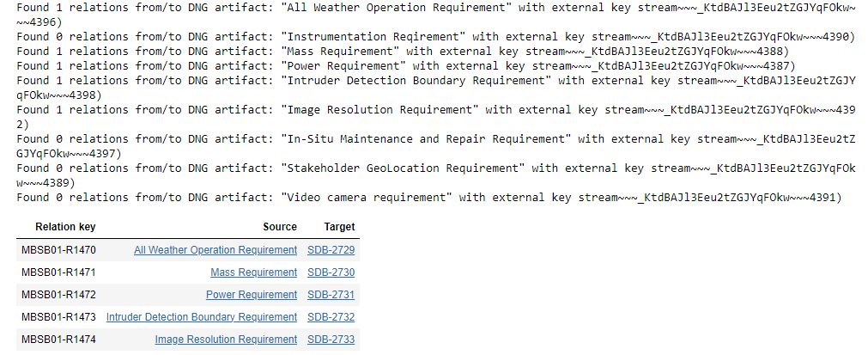The width and height of the screenshot is (868, 355).
Task: Follow the SDB-2732 target link
Action: point(331,317)
